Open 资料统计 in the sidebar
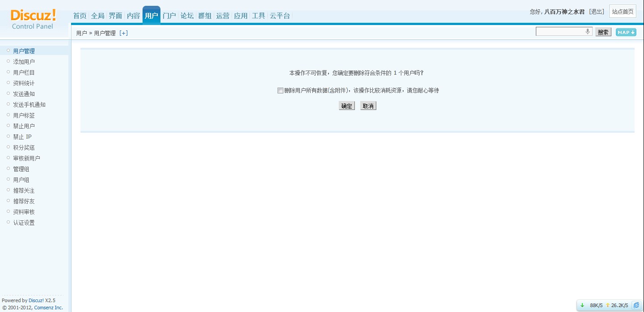 click(24, 83)
